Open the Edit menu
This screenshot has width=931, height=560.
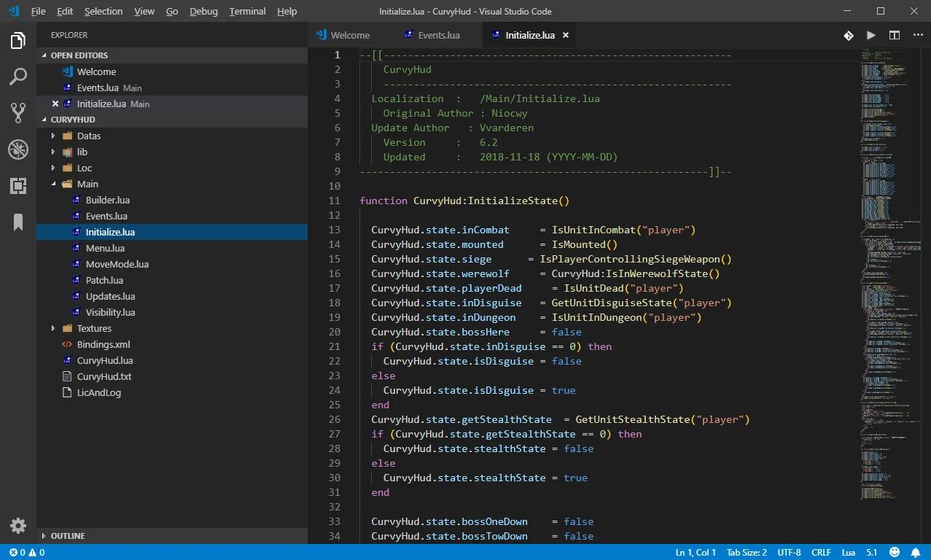pyautogui.click(x=65, y=12)
